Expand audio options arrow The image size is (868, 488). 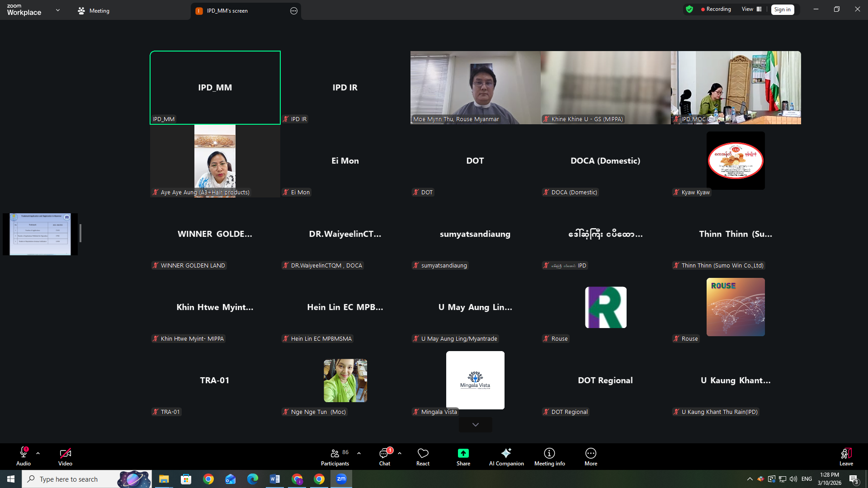38,453
